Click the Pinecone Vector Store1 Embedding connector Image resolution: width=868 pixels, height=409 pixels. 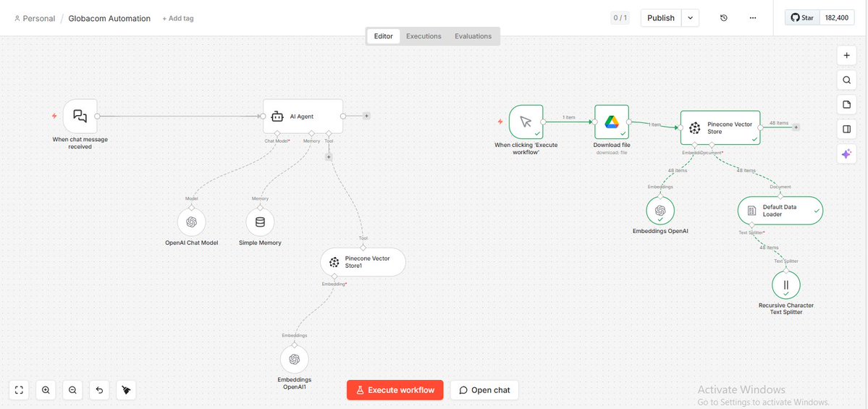(334, 277)
